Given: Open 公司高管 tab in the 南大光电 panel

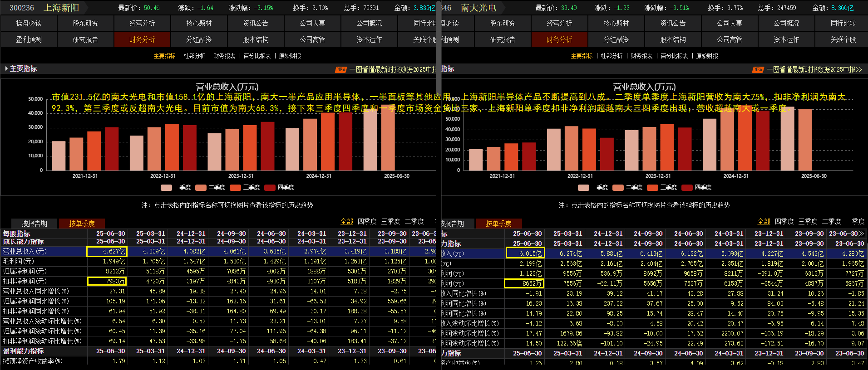Looking at the screenshot, I should coord(730,39).
